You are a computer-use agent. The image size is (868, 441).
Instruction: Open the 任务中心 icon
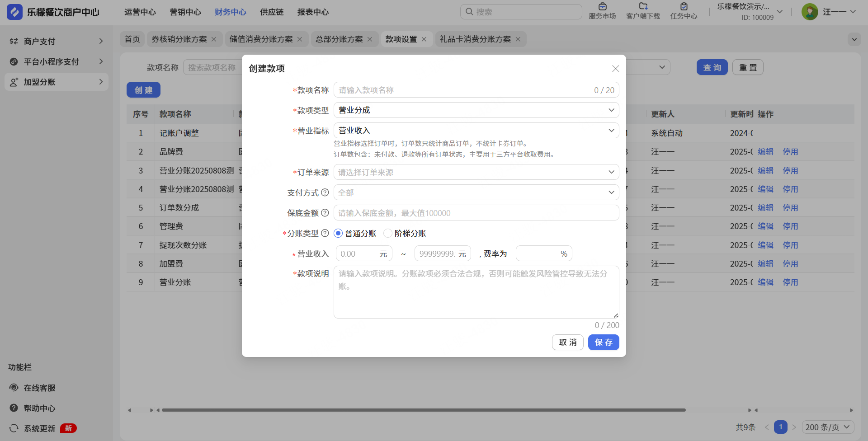click(684, 7)
